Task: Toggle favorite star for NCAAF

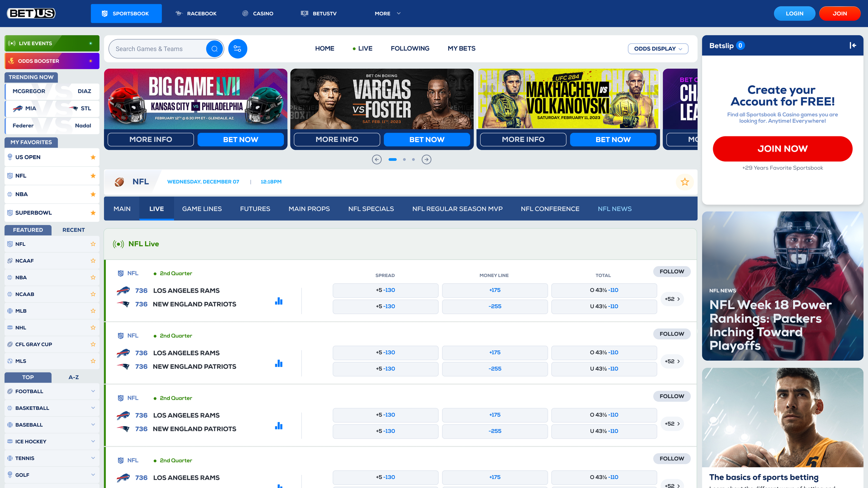Action: pos(93,261)
